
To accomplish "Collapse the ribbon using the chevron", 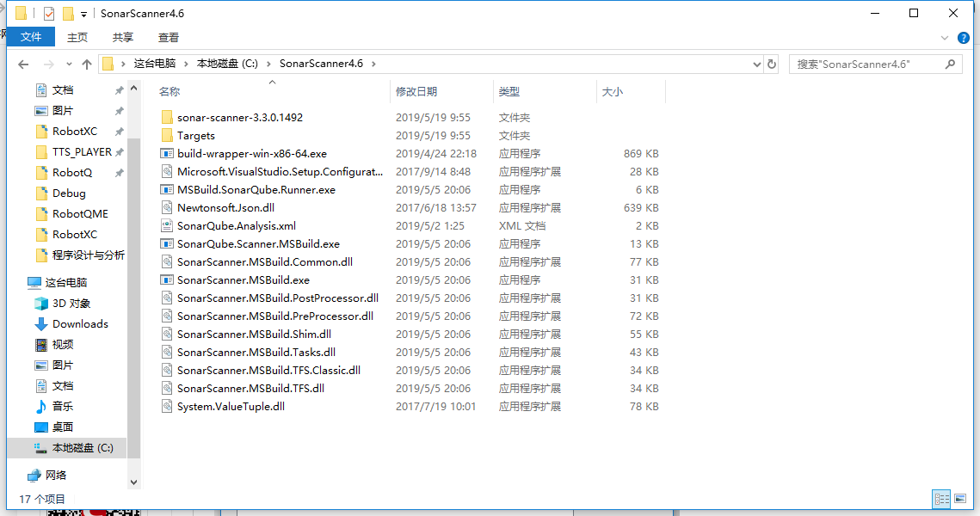I will click(x=945, y=37).
